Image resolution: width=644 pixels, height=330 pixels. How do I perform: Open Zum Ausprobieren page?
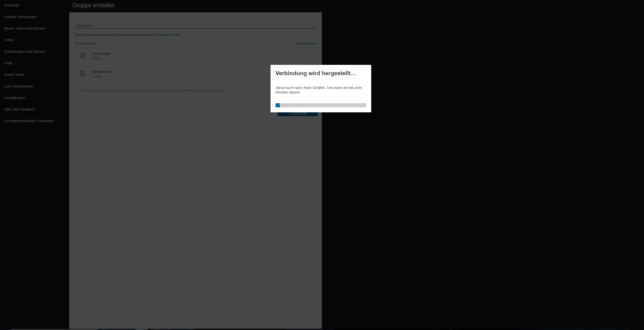(19, 86)
